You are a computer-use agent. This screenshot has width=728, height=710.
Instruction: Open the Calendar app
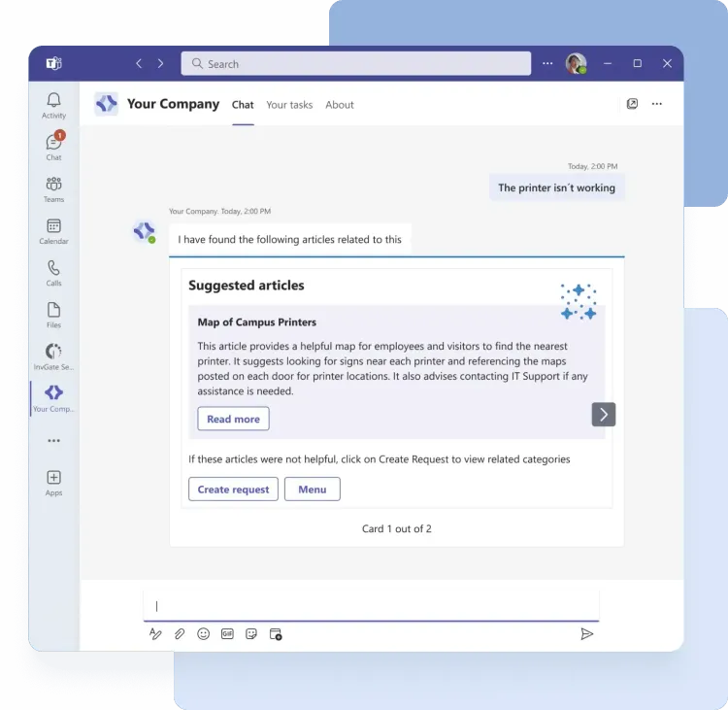[53, 230]
